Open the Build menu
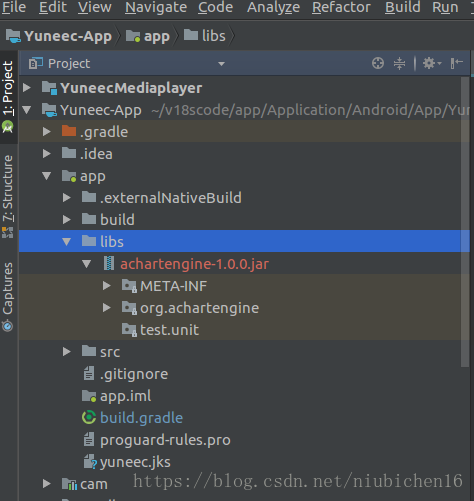The width and height of the screenshot is (474, 501). [x=403, y=7]
